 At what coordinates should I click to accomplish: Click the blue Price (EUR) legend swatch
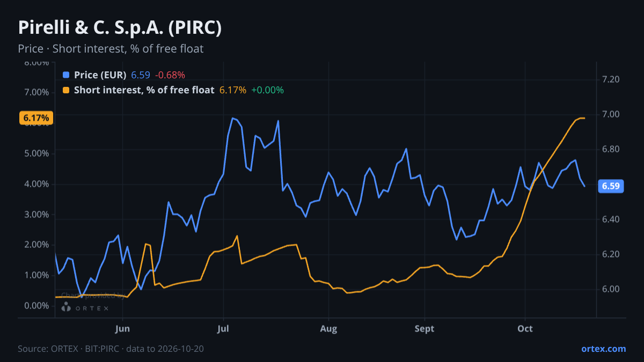click(x=66, y=75)
